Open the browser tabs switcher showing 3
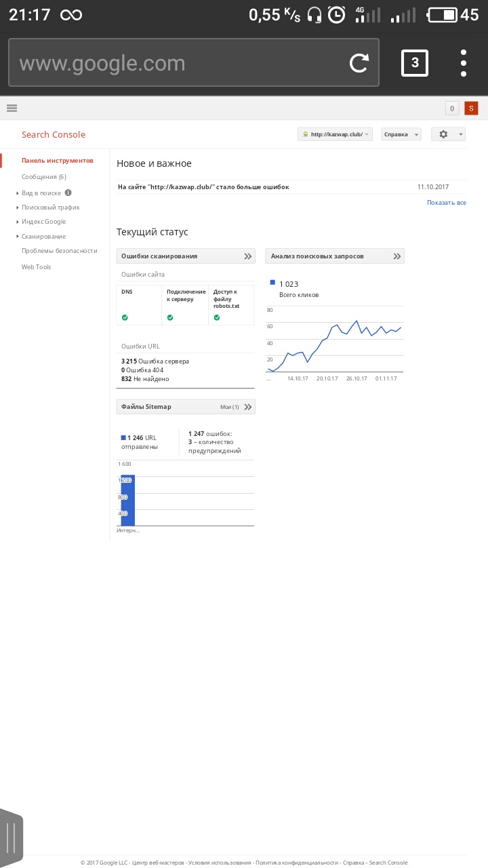 (x=415, y=63)
